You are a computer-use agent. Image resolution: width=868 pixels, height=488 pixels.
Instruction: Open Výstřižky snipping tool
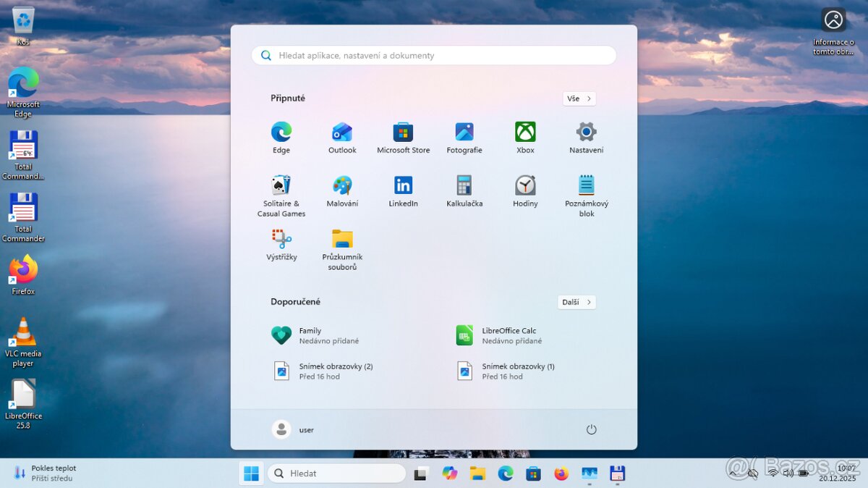coord(281,241)
